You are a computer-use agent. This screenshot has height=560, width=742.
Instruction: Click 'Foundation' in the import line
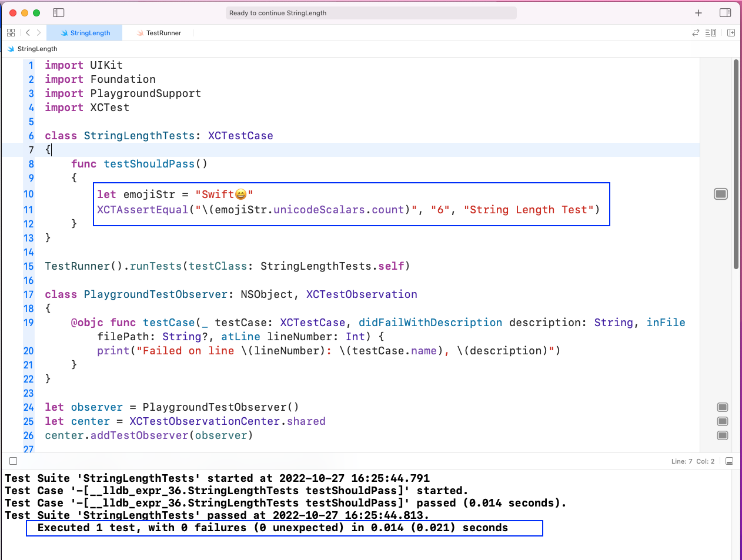click(x=123, y=79)
